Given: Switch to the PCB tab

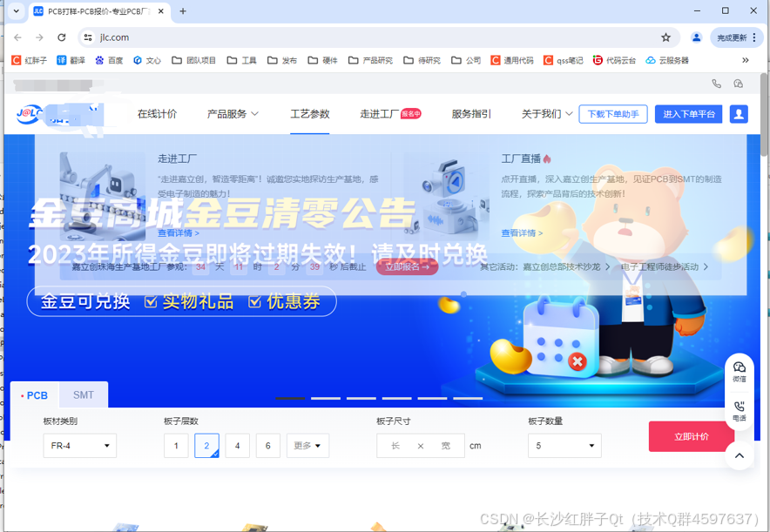Looking at the screenshot, I should click(34, 395).
